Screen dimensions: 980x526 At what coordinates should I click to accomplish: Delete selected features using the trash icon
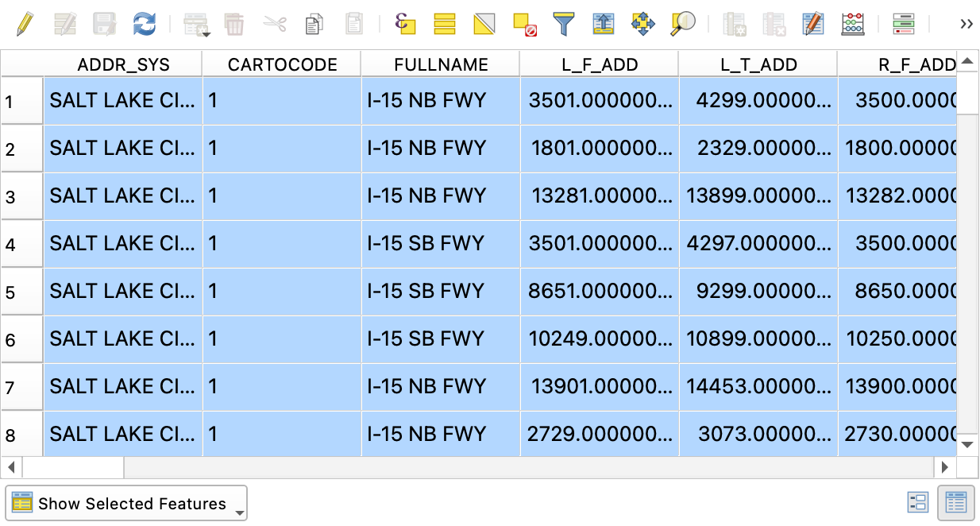coord(234,24)
